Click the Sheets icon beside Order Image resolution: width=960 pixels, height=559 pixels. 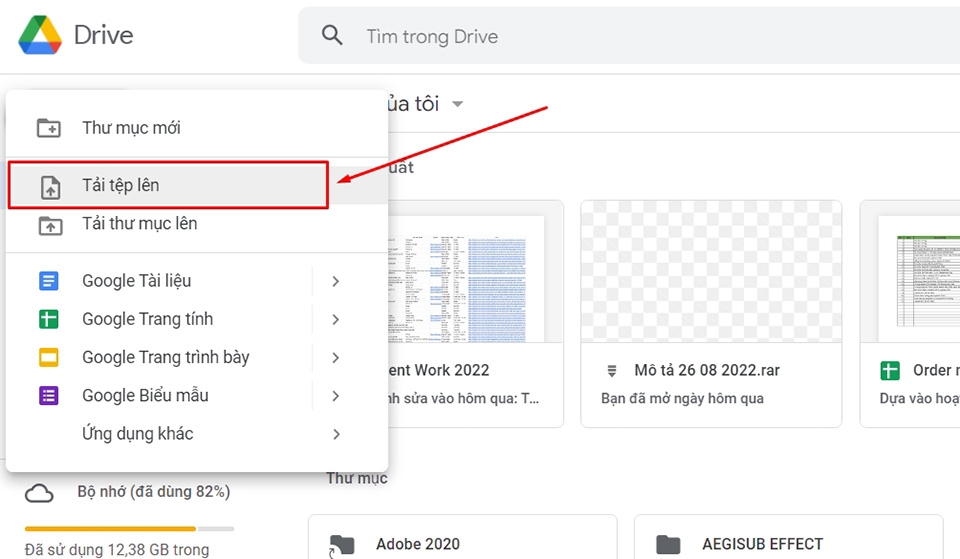click(890, 370)
